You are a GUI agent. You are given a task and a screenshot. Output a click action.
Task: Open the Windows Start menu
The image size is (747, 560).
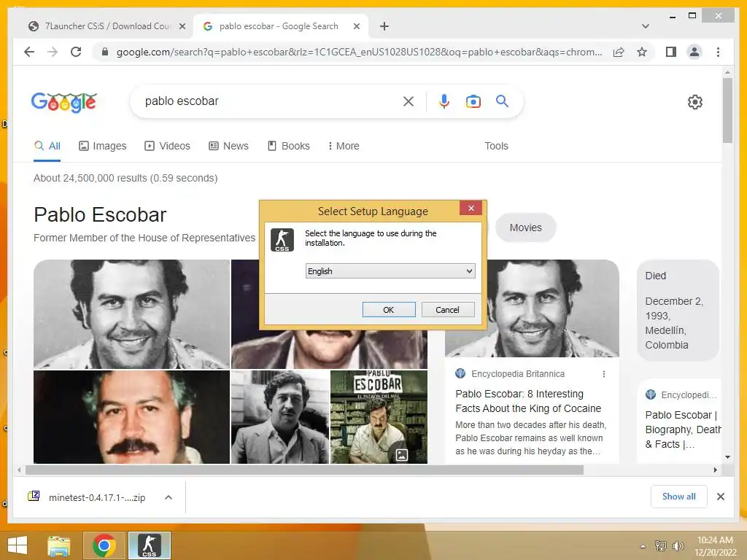click(18, 545)
